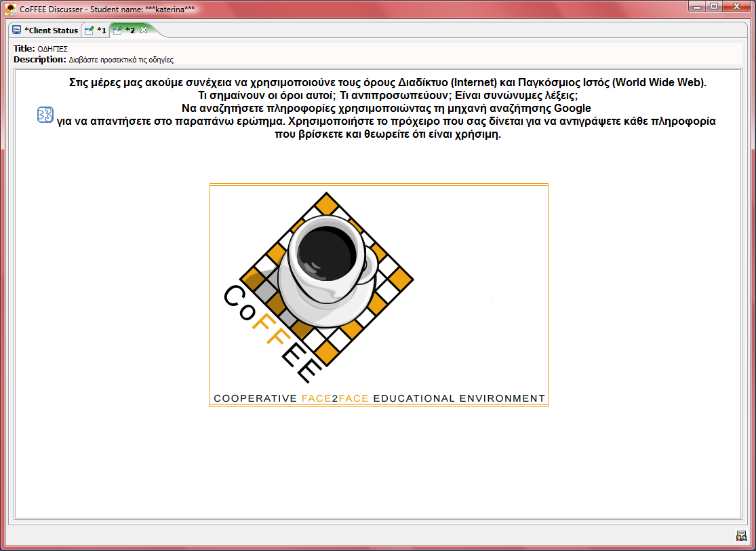Screen dimensions: 756x551
Task: Click the instruction line mentioning World Wide Web
Action: [388, 82]
